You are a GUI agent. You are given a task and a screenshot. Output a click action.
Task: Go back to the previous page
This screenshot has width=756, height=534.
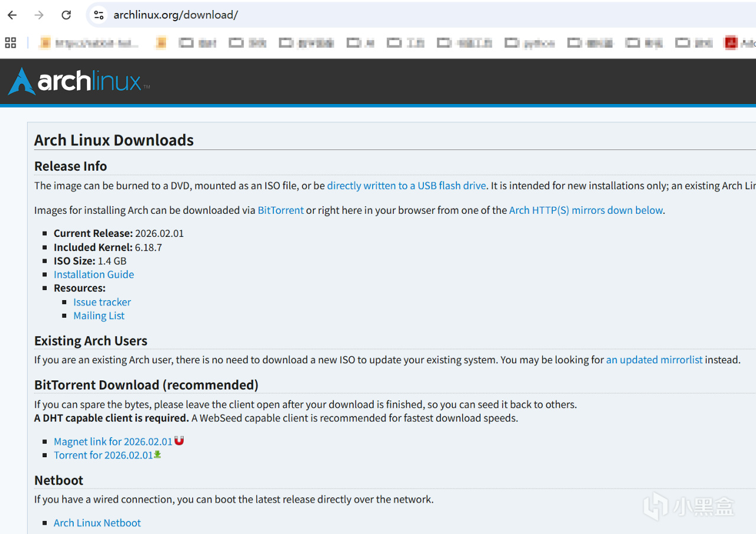click(12, 15)
